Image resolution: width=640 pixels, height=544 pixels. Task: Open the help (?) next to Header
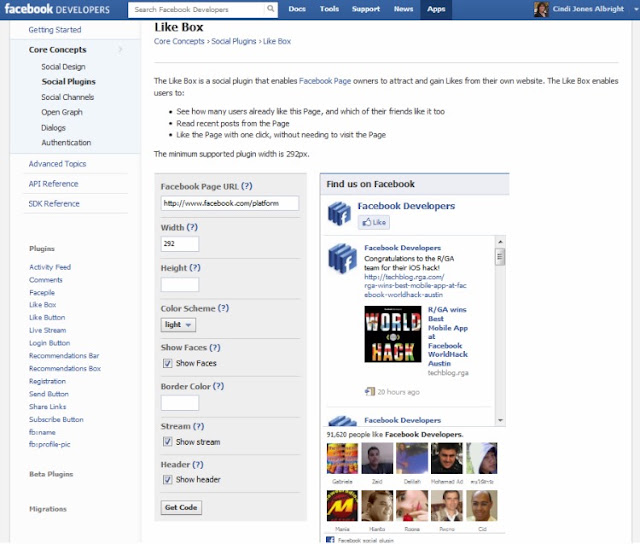198,464
